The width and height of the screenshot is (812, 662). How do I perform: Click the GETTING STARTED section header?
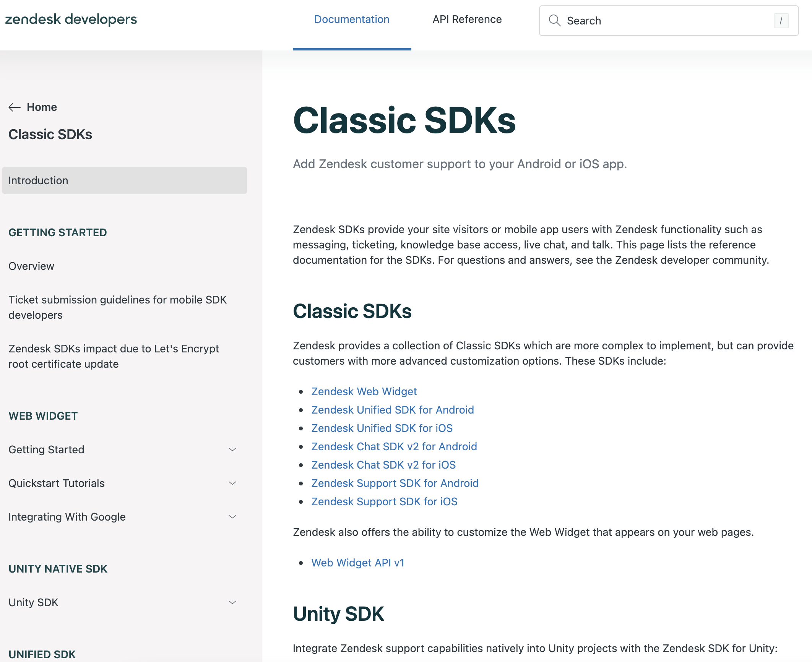pos(58,232)
